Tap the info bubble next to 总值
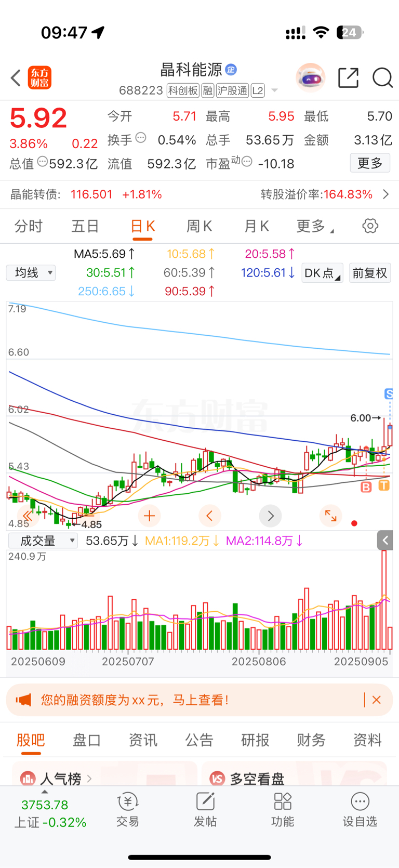The width and height of the screenshot is (399, 868). pos(43,162)
